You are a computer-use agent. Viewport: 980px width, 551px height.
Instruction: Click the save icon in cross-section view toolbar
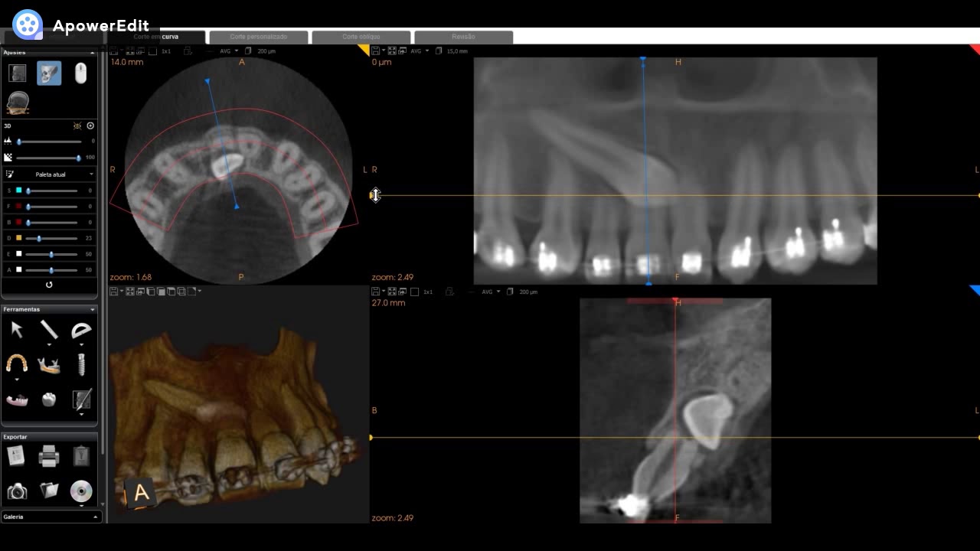click(x=375, y=292)
